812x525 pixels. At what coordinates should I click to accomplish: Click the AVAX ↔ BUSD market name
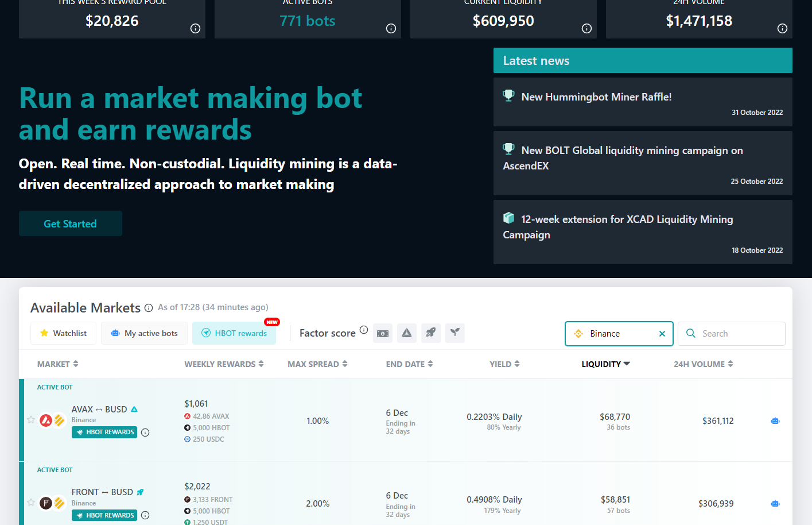click(x=99, y=410)
